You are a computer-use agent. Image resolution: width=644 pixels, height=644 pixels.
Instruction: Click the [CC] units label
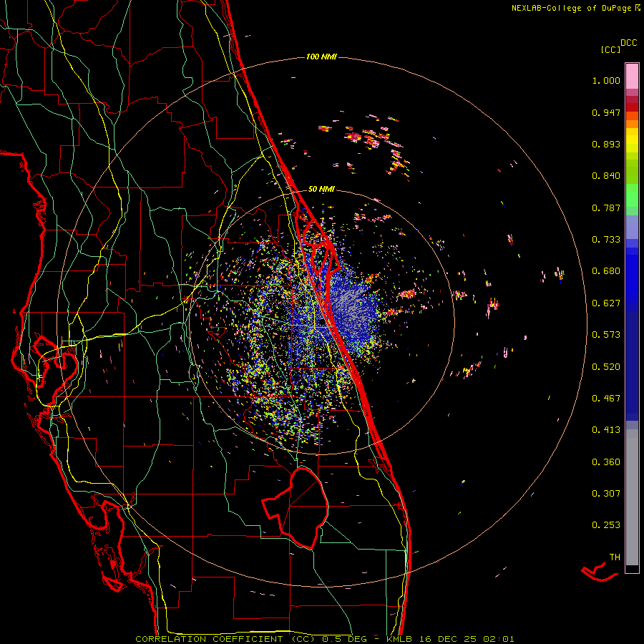pyautogui.click(x=610, y=49)
